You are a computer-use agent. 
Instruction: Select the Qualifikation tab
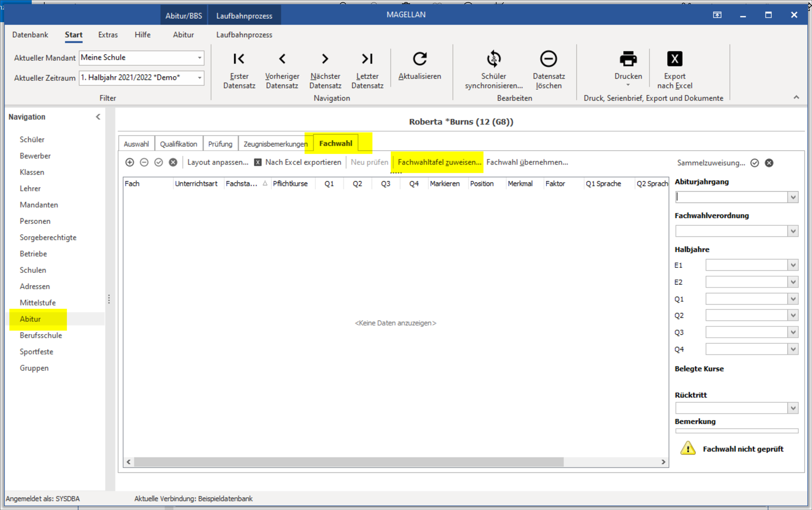pyautogui.click(x=178, y=144)
